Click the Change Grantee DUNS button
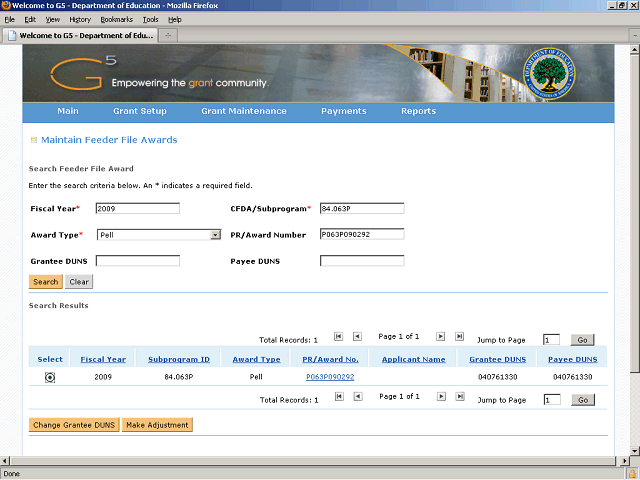 tap(74, 425)
